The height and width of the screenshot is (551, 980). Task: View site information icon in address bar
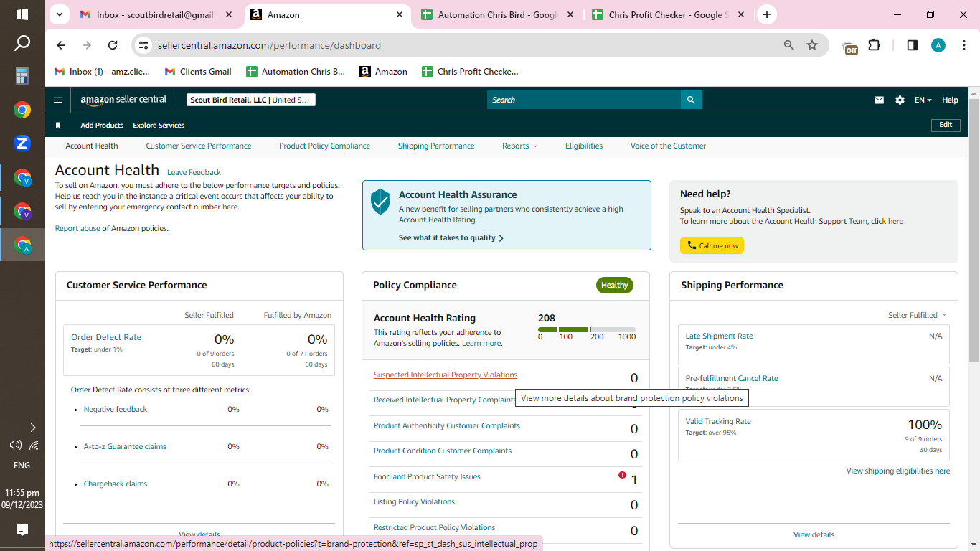pyautogui.click(x=143, y=45)
